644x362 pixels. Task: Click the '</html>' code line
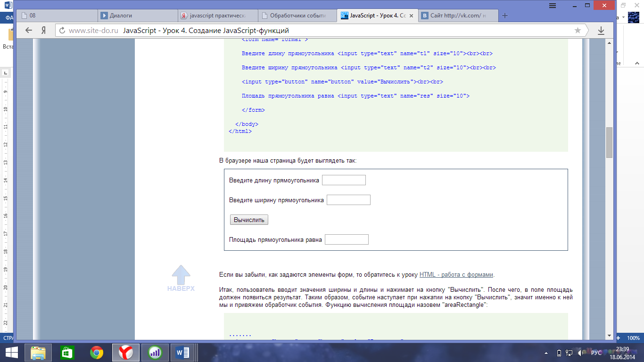(x=240, y=132)
